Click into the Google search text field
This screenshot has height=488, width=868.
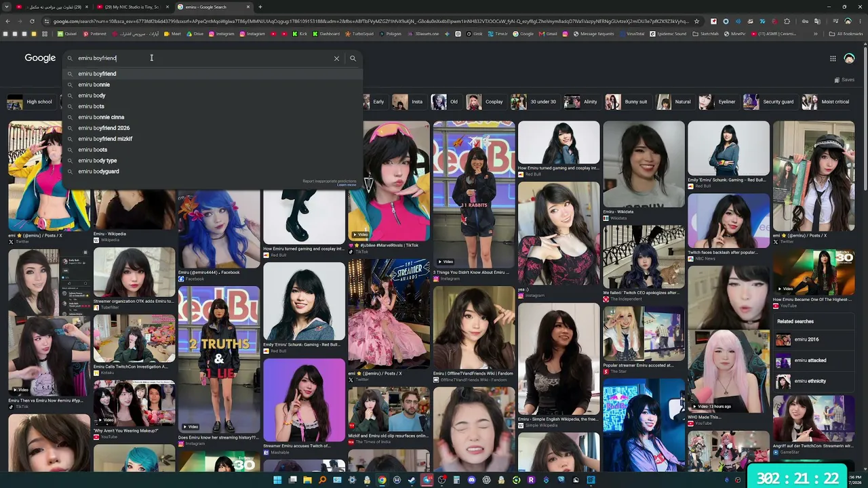pos(203,58)
